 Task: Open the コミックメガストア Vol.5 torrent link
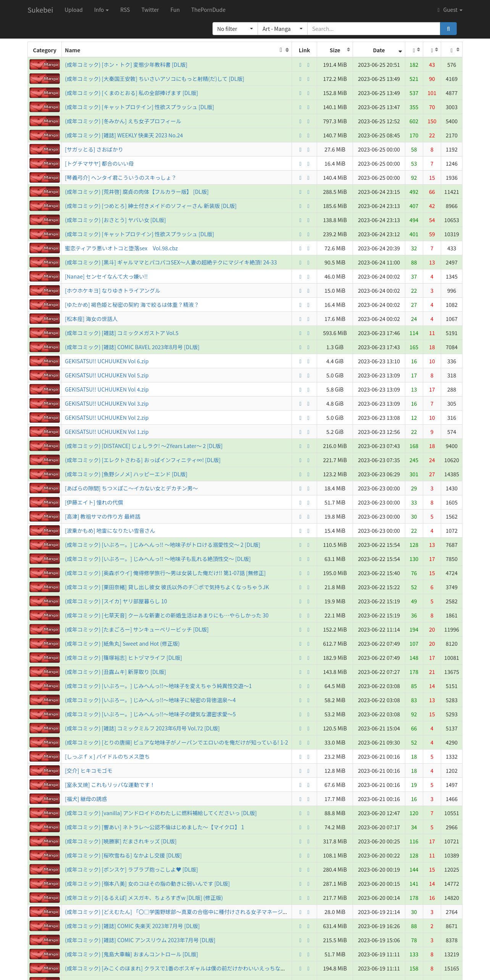click(122, 333)
